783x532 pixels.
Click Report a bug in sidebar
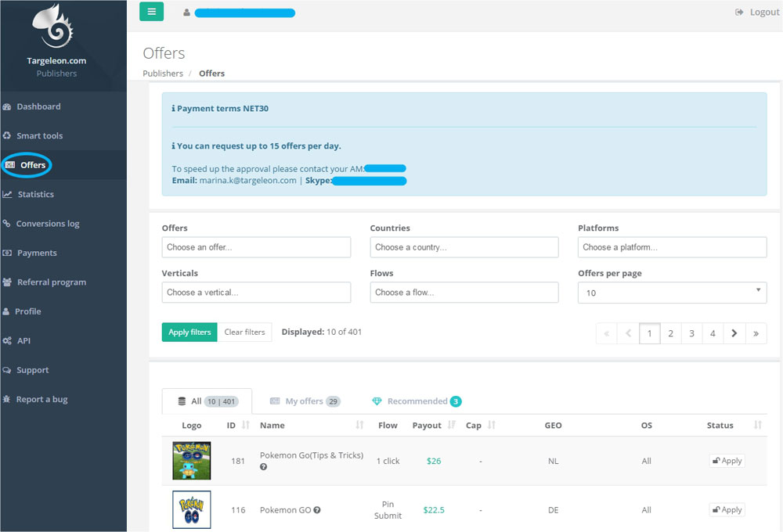coord(42,399)
